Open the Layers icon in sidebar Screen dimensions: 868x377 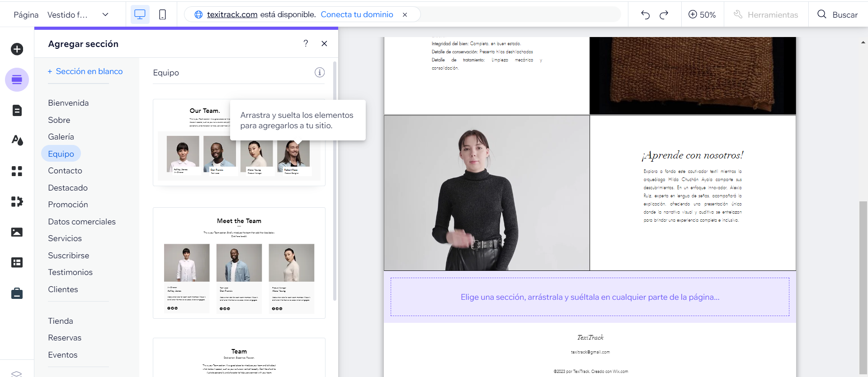tap(17, 373)
